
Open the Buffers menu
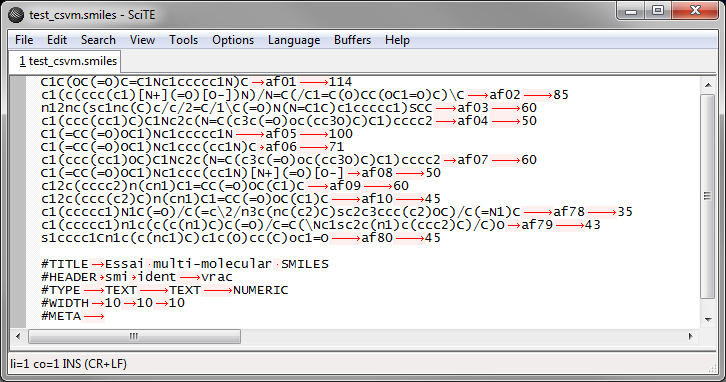click(x=352, y=40)
